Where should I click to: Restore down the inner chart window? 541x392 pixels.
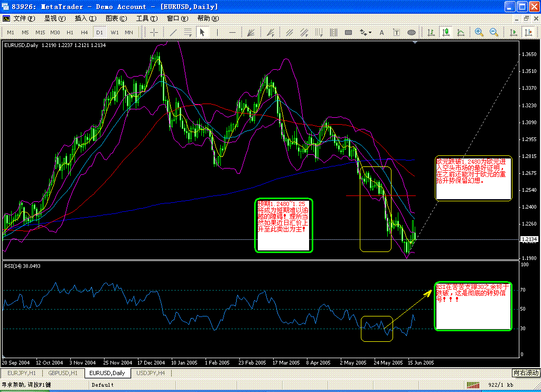tap(527, 18)
